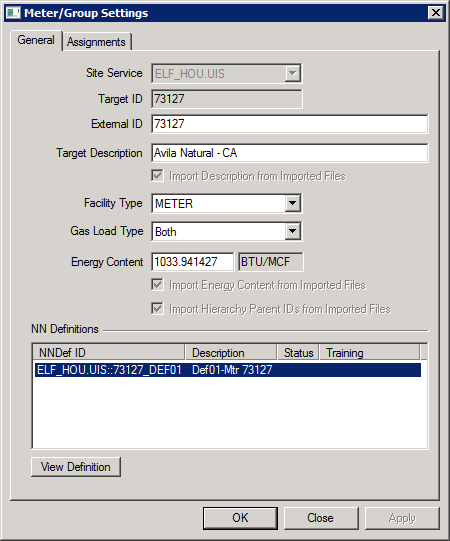Image resolution: width=450 pixels, height=541 pixels.
Task: Click the Apply button
Action: [402, 518]
